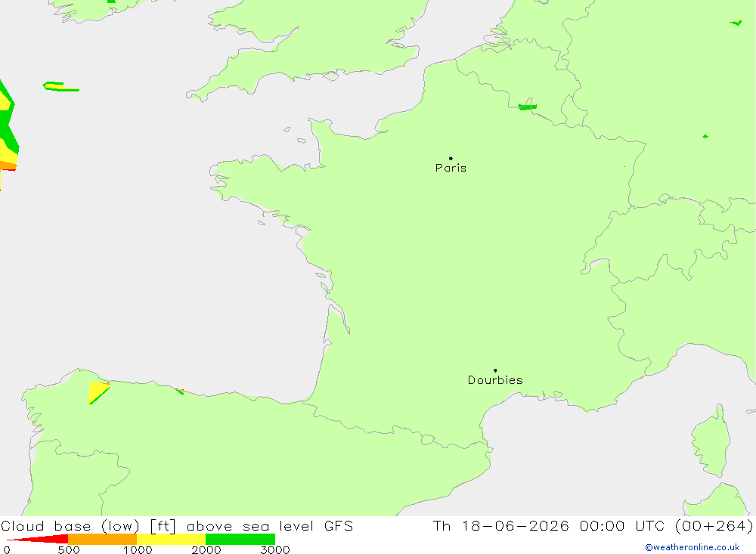Click the Dourbies city label

495,380
